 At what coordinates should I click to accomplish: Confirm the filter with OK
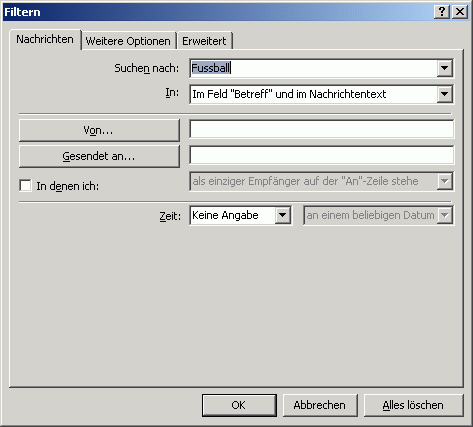pos(239,405)
